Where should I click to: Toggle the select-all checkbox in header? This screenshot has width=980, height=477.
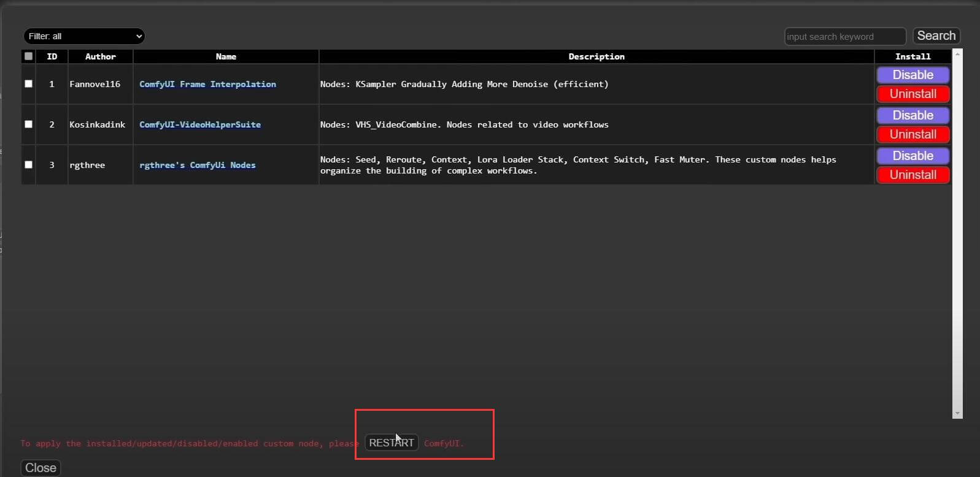coord(28,56)
